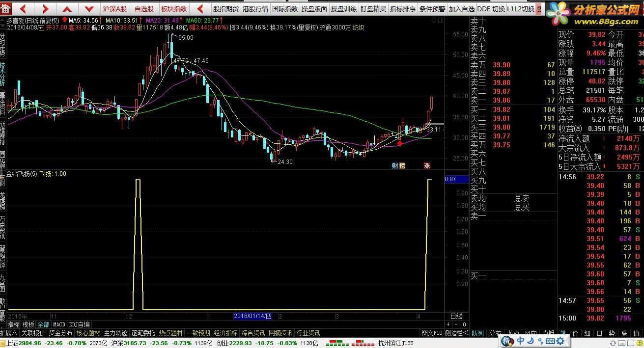The width and height of the screenshot is (644, 348).
Task: Select the 同花顺 side tab
Action: pos(2,161)
